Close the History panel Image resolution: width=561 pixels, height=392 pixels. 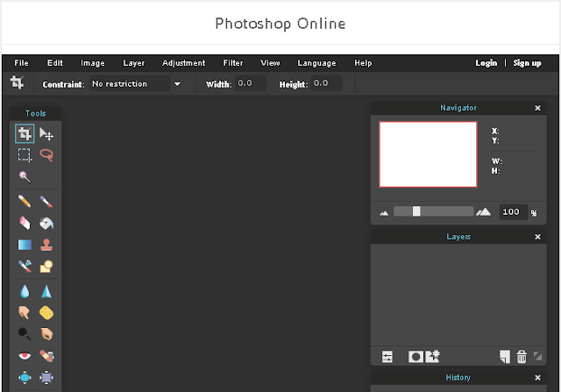click(537, 378)
